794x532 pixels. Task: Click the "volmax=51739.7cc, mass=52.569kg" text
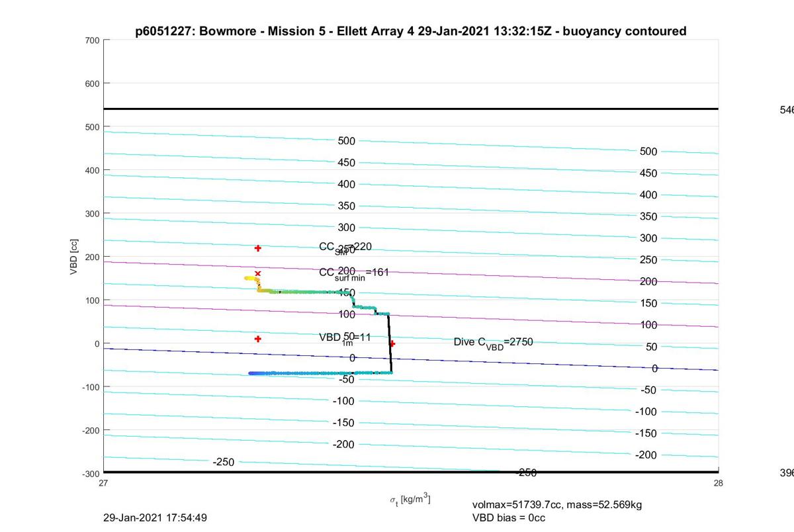[x=557, y=505]
